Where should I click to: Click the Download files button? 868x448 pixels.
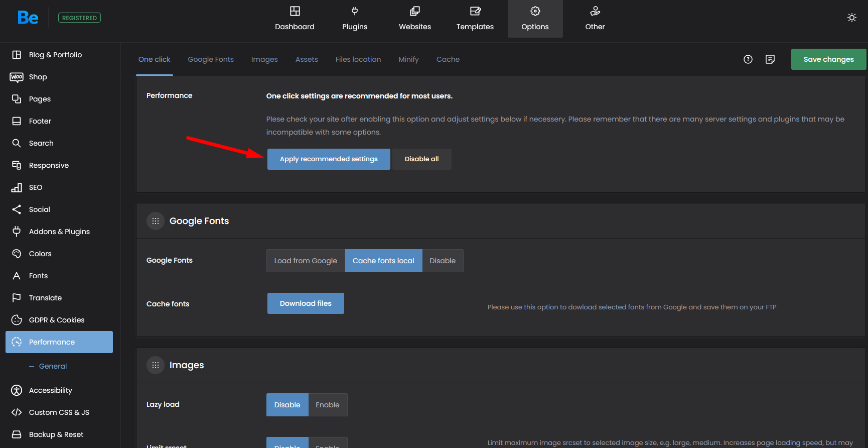click(x=306, y=303)
